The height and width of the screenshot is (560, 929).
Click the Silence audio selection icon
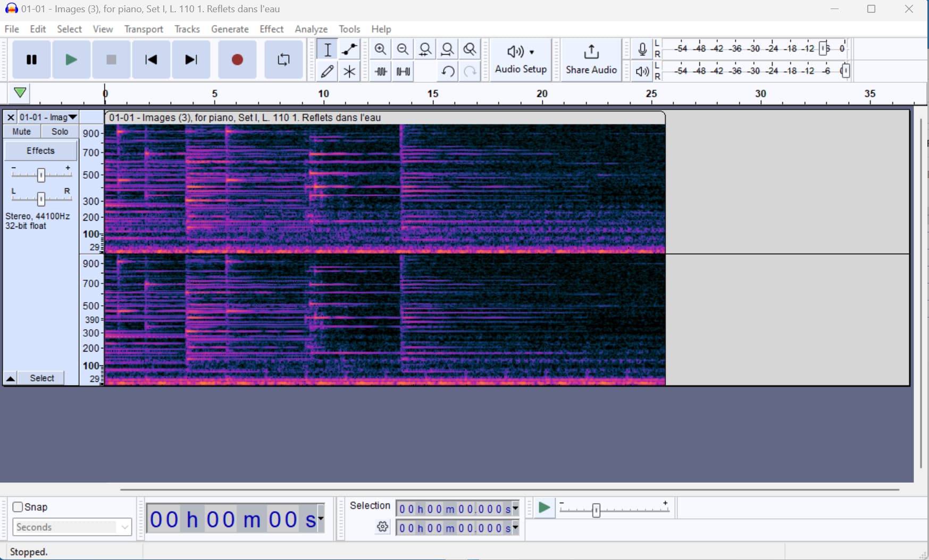(404, 71)
